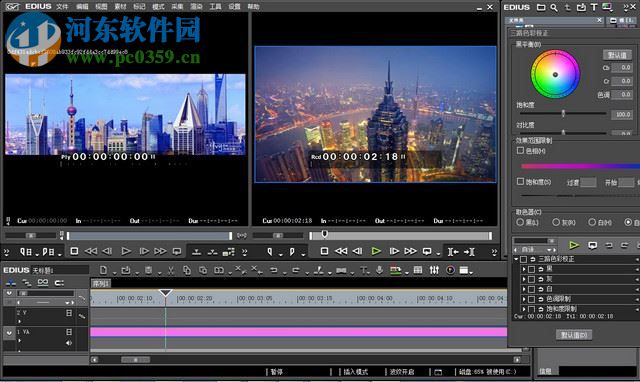Open the title creation T tool
This screenshot has width=640, height=382.
[x=363, y=270]
